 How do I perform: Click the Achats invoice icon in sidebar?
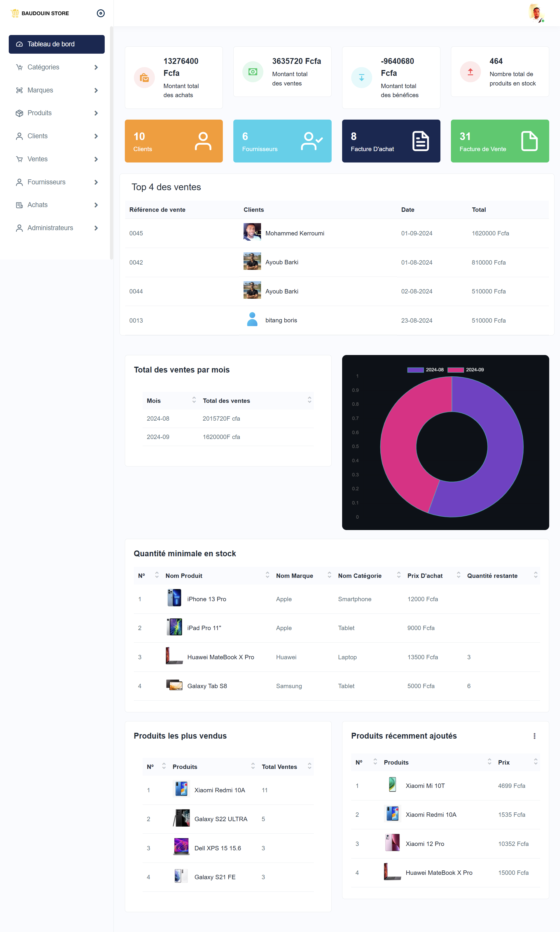[19, 205]
